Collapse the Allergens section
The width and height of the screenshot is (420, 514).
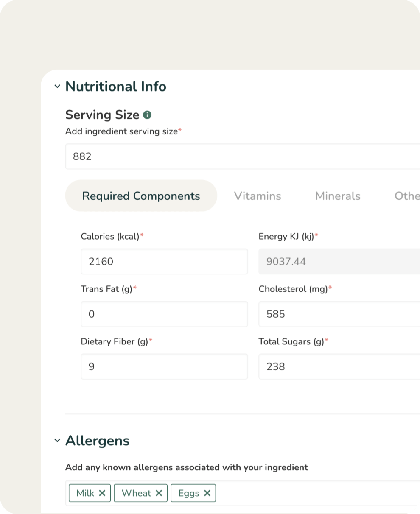pos(57,441)
